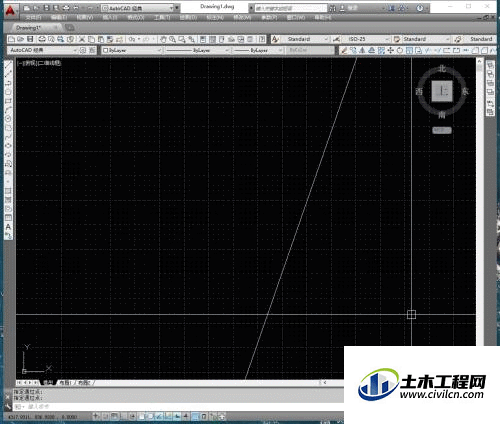Click the ViewCube 东 direction
Image resolution: width=500 pixels, height=424 pixels.
[x=465, y=91]
